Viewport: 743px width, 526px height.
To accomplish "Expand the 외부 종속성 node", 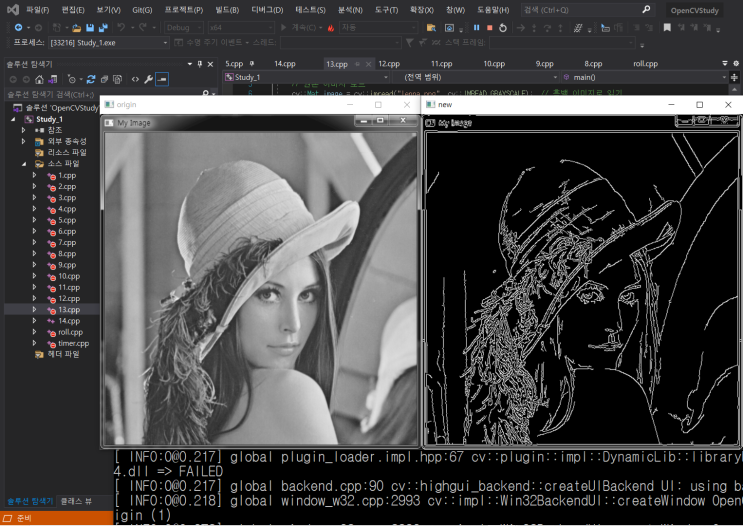I will pos(23,141).
